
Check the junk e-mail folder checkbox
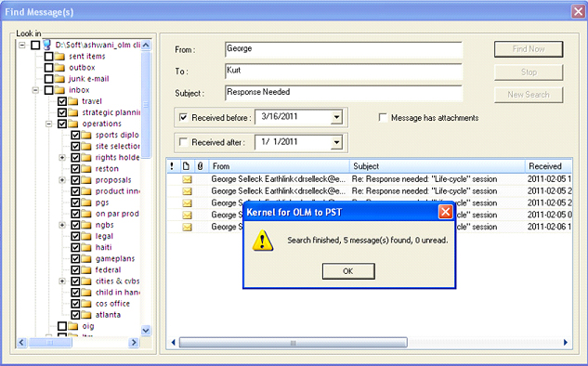48,79
